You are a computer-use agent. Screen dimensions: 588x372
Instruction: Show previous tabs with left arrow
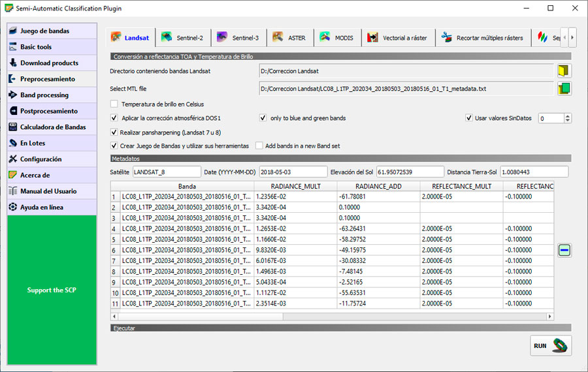(x=564, y=37)
